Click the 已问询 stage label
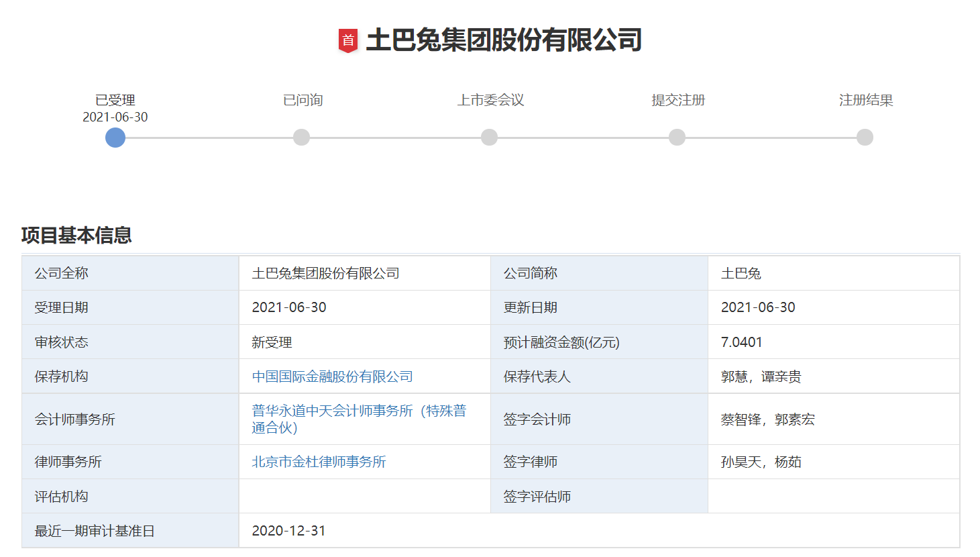 (303, 100)
